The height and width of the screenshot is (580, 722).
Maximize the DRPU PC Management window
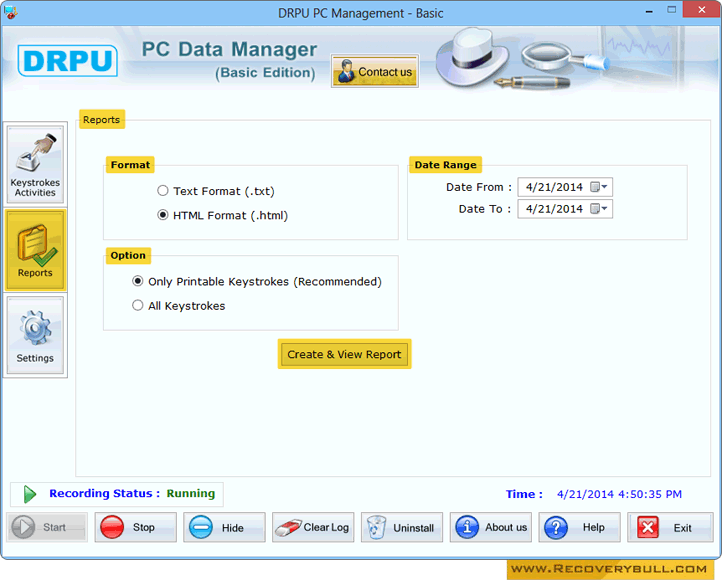[x=672, y=10]
